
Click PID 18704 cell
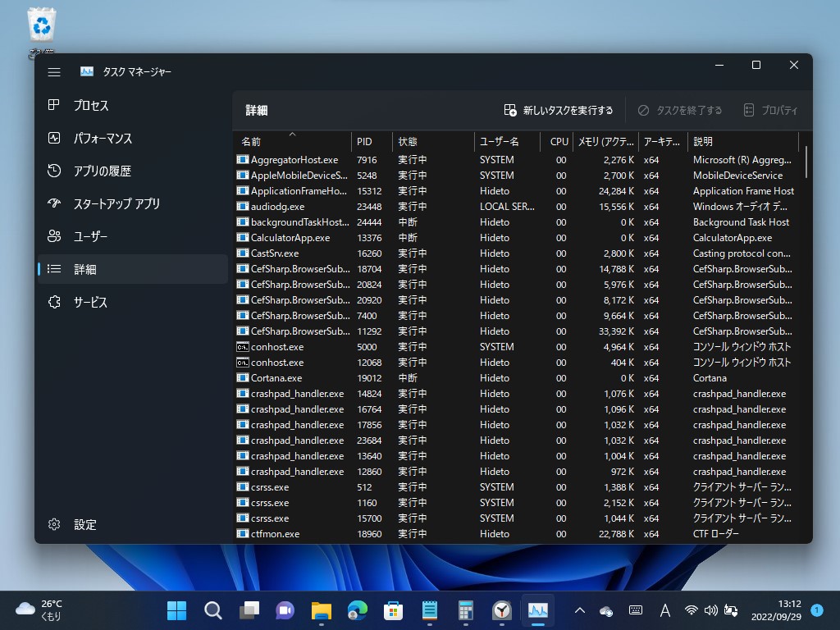369,269
